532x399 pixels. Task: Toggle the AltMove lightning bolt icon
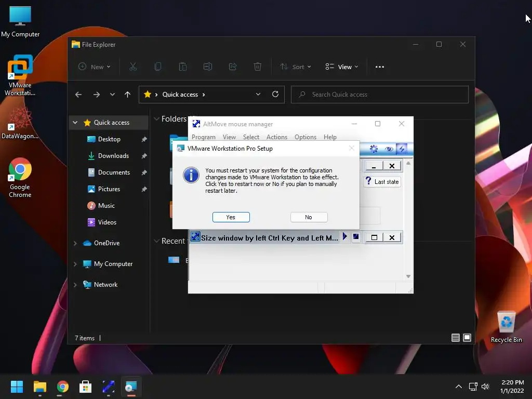(402, 149)
